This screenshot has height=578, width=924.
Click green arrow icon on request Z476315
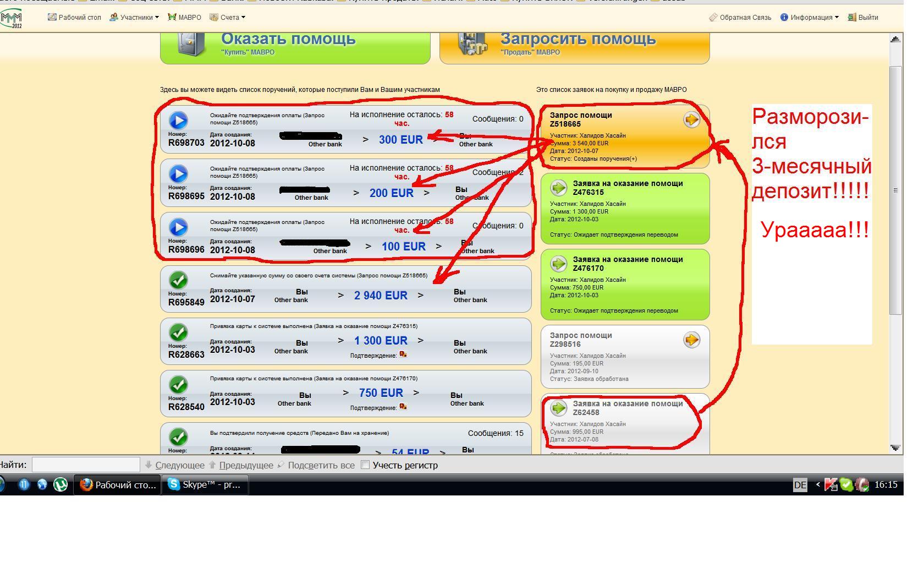tap(559, 188)
